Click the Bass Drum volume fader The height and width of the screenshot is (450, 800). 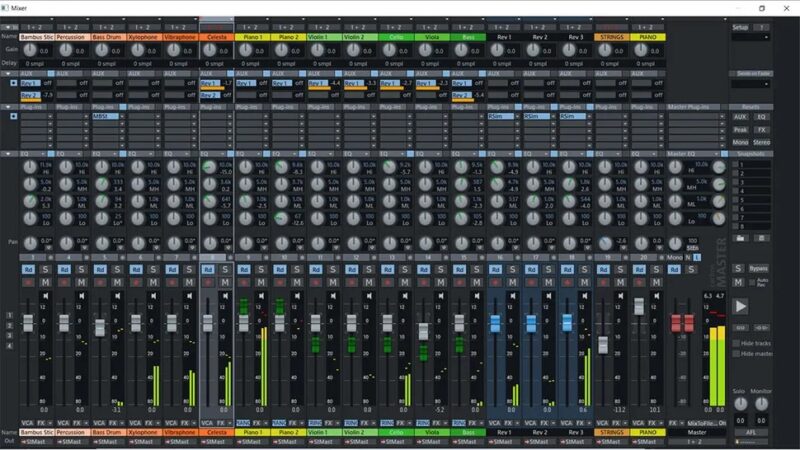100,327
